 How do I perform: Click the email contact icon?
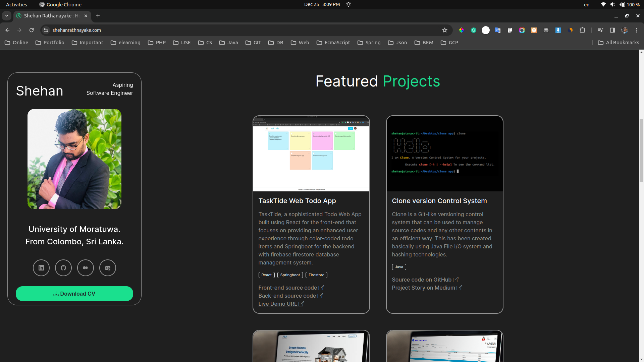(108, 268)
